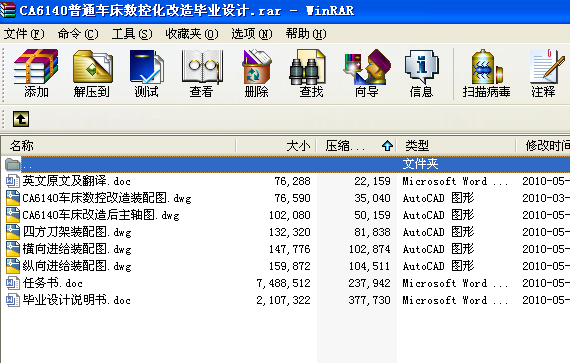Viewport: 570px width, 363px height.
Task: Click the WinRAR title bar books icon
Action: [8, 10]
